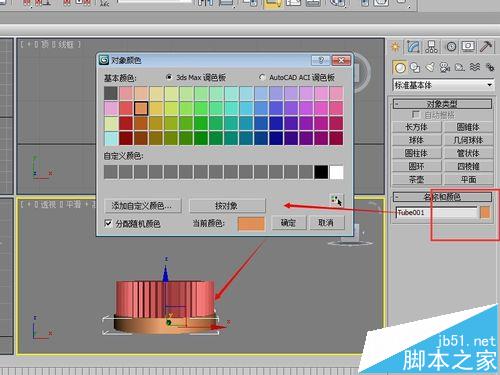Create a 长方体 primitive
The image size is (500, 375).
click(416, 127)
